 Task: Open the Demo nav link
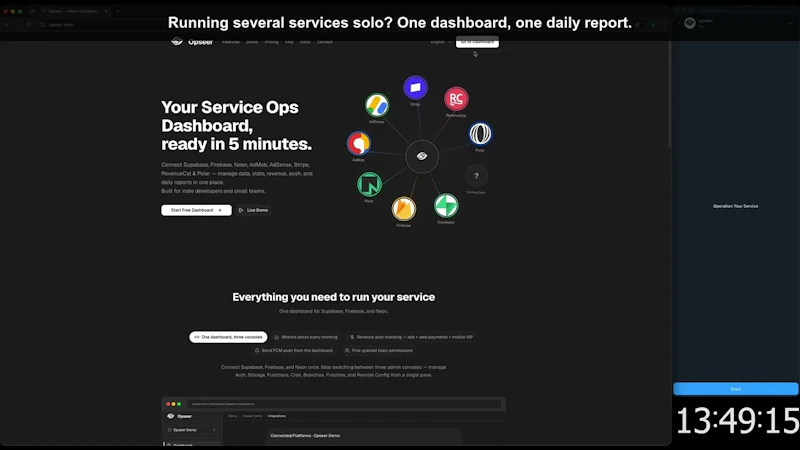pyautogui.click(x=252, y=42)
